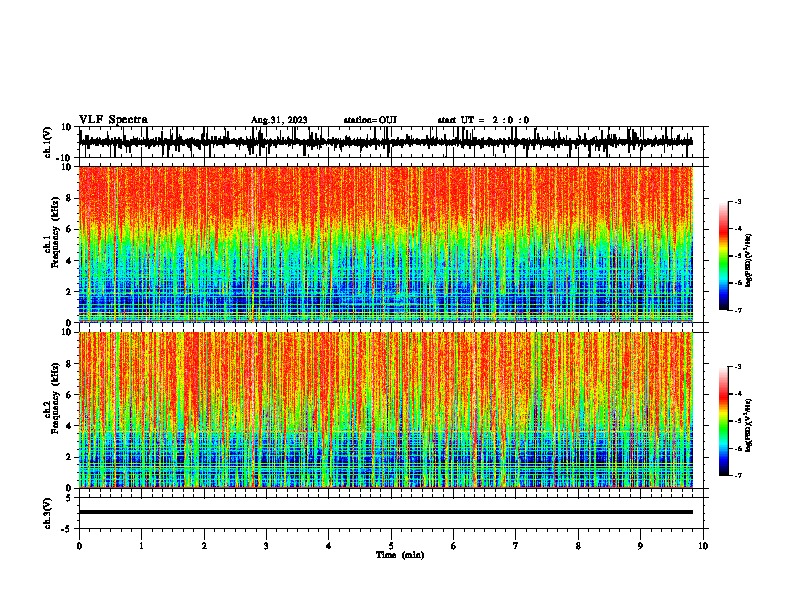
Task: Click the "-7" tick on ch.1 color bar
Action: (737, 310)
